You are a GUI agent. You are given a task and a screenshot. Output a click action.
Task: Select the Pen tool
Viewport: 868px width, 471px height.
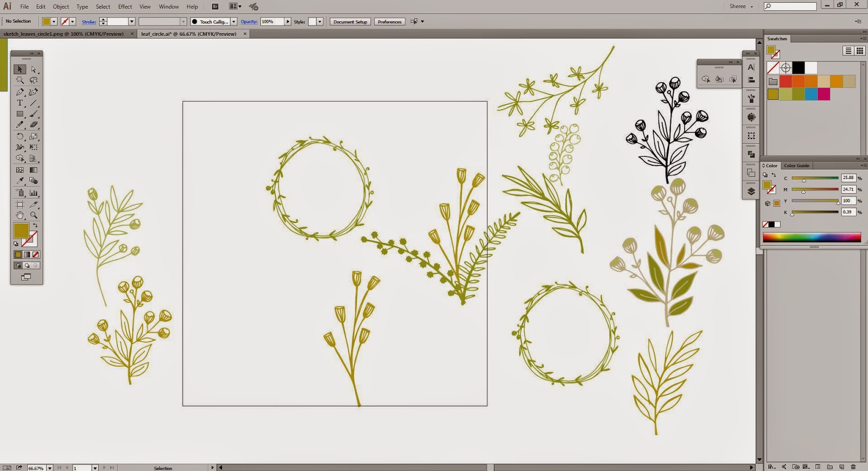coord(20,92)
